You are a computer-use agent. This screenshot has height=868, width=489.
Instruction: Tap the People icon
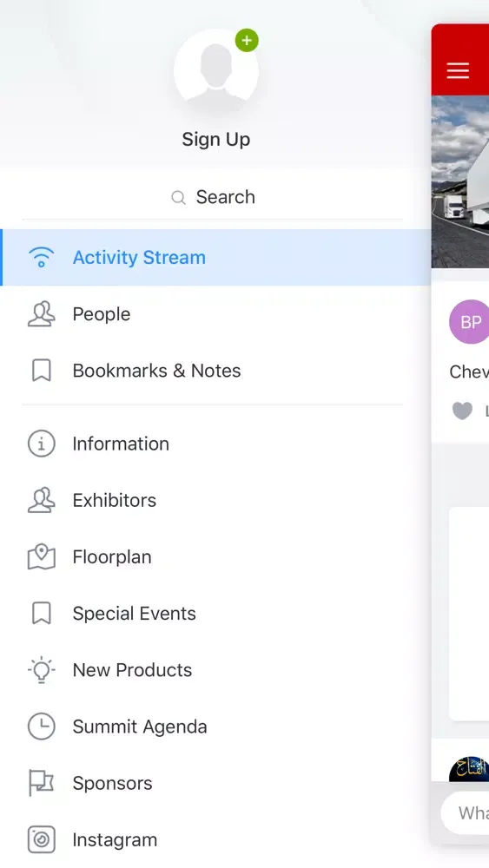[42, 314]
